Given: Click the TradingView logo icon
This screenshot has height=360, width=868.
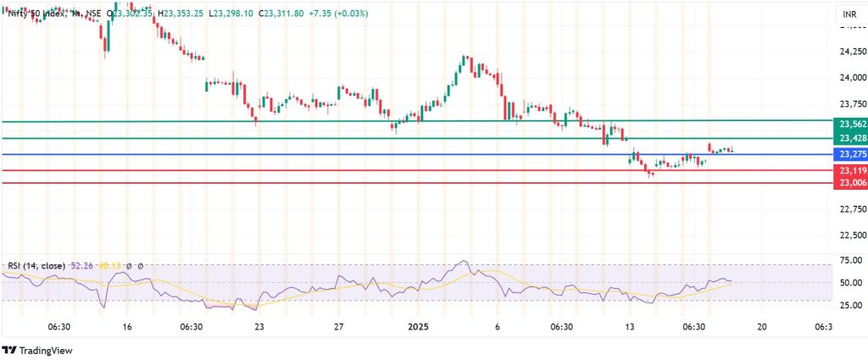Looking at the screenshot, I should pyautogui.click(x=9, y=350).
